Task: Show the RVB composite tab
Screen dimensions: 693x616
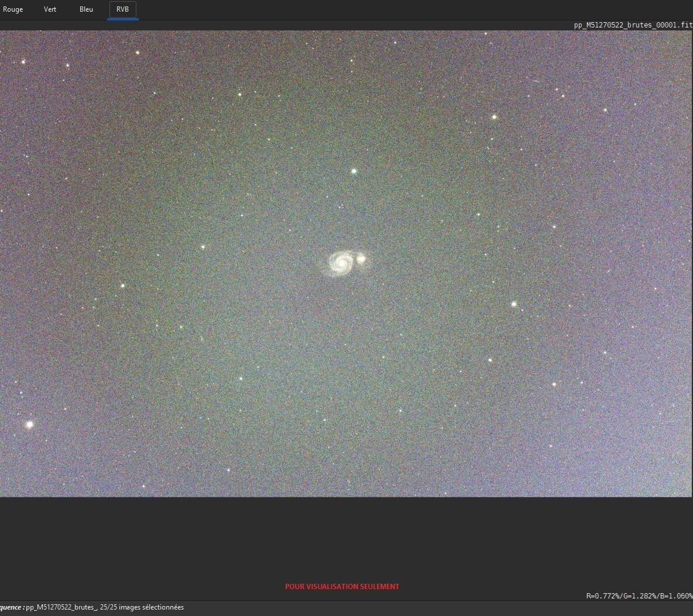Action: coord(122,9)
